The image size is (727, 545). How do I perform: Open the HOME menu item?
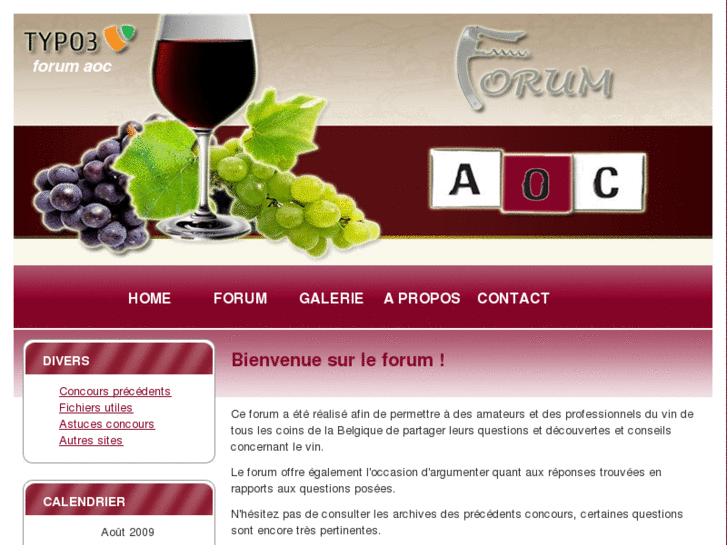[x=149, y=298]
